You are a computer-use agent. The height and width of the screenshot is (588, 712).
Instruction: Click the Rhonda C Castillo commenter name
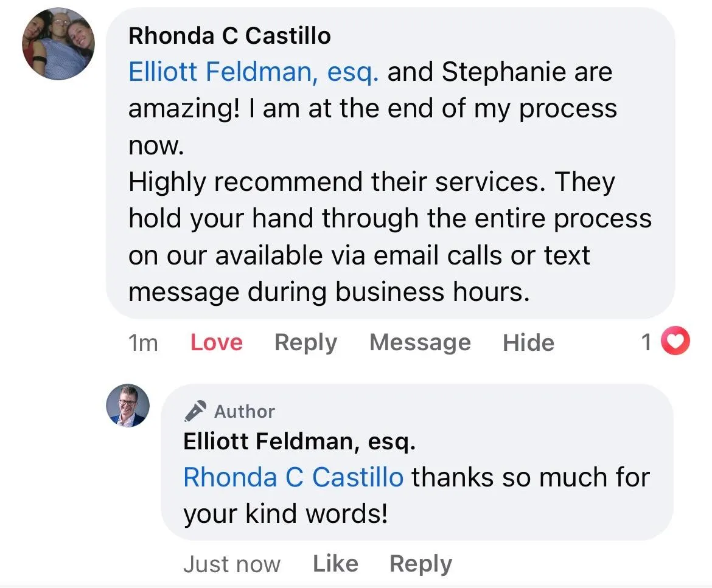[x=229, y=36]
